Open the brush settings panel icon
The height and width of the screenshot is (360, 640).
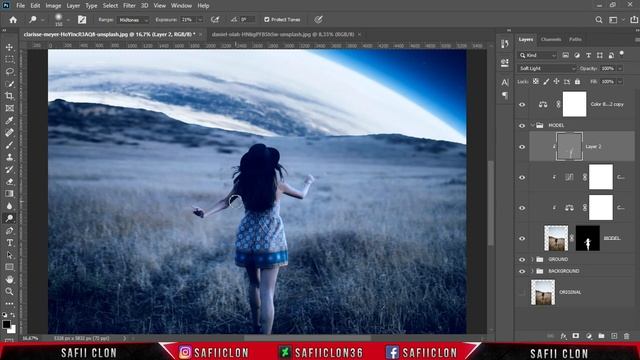tap(82, 20)
